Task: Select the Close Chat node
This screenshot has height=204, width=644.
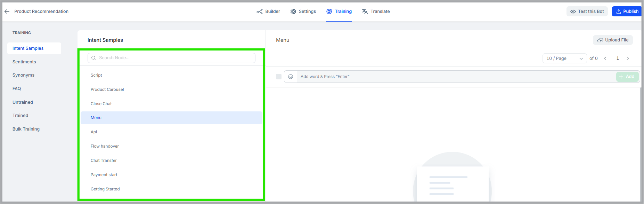Action: [x=171, y=104]
